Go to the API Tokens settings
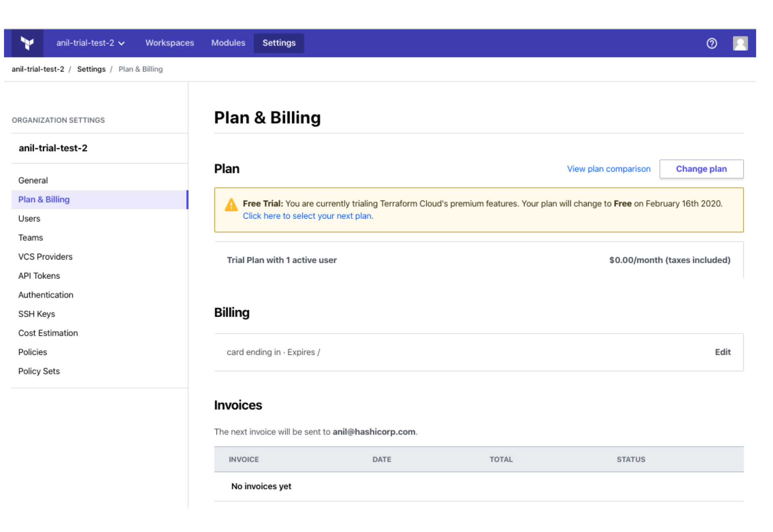 click(x=39, y=276)
